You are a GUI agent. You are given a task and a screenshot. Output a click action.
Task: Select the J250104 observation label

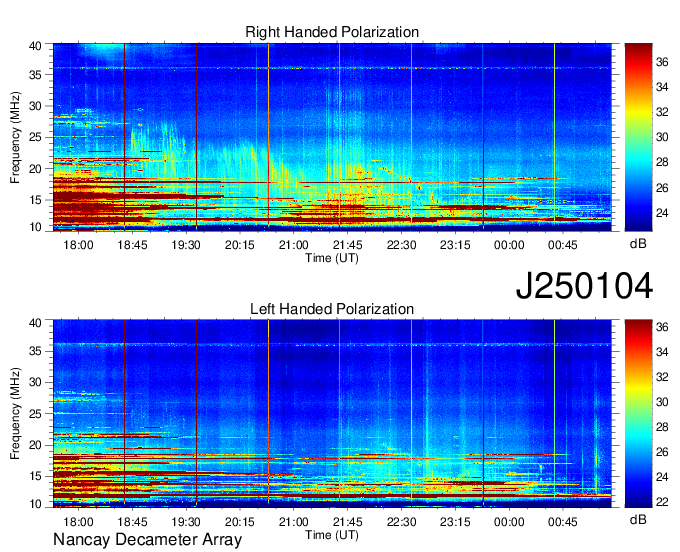[584, 286]
